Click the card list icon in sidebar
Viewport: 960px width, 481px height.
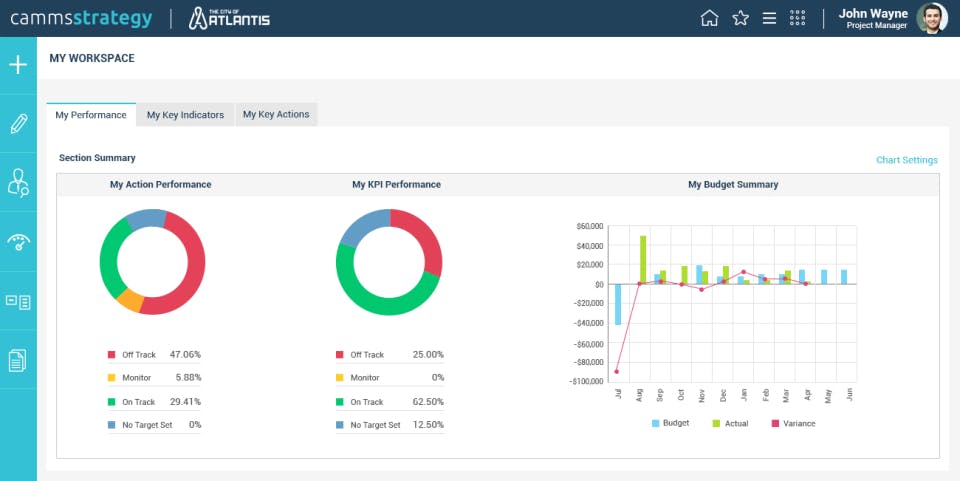point(18,301)
